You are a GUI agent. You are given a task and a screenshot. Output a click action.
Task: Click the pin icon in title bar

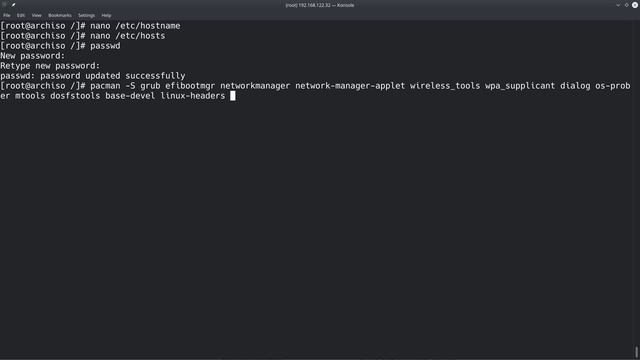coord(13,5)
